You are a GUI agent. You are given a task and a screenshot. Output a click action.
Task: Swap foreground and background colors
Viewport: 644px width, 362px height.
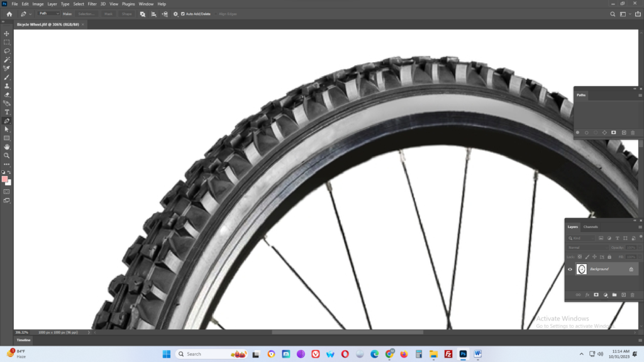tap(9, 172)
